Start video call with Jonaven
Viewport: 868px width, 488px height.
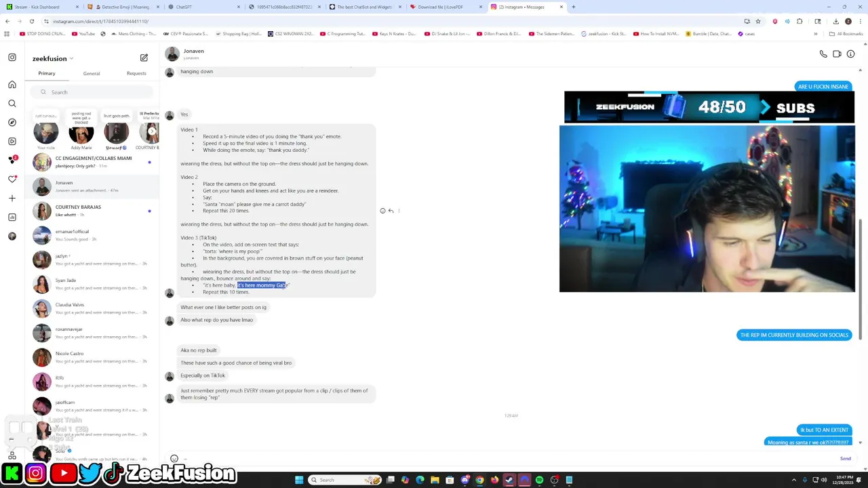[x=837, y=54]
